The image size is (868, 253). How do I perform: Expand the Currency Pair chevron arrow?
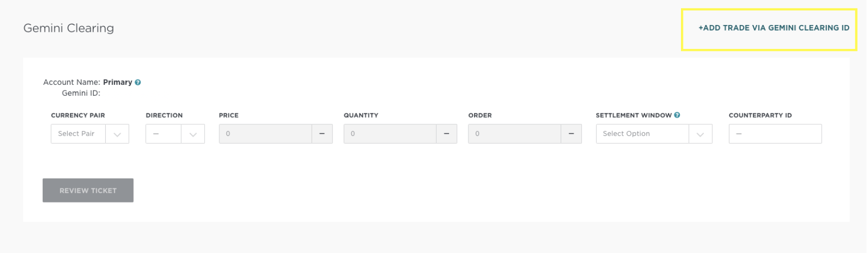click(117, 134)
